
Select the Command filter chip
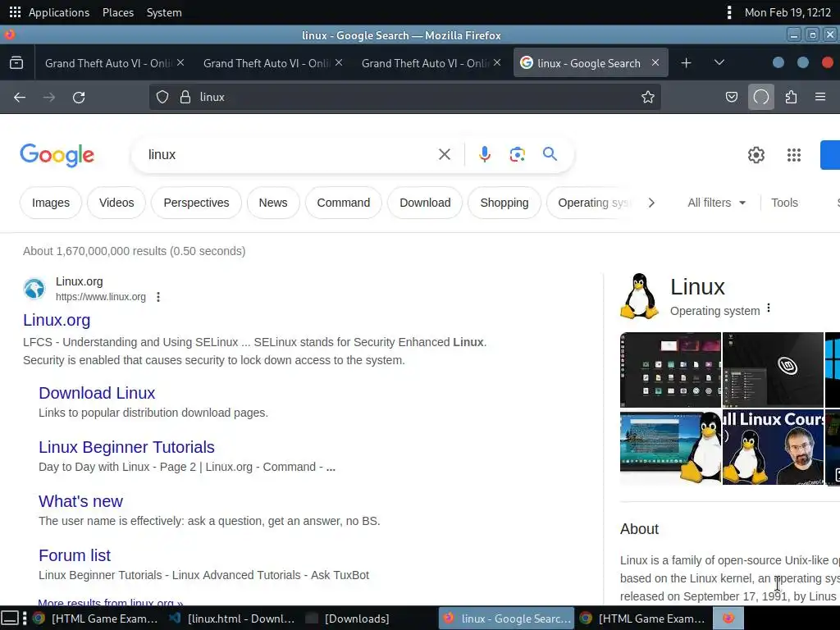coord(344,203)
